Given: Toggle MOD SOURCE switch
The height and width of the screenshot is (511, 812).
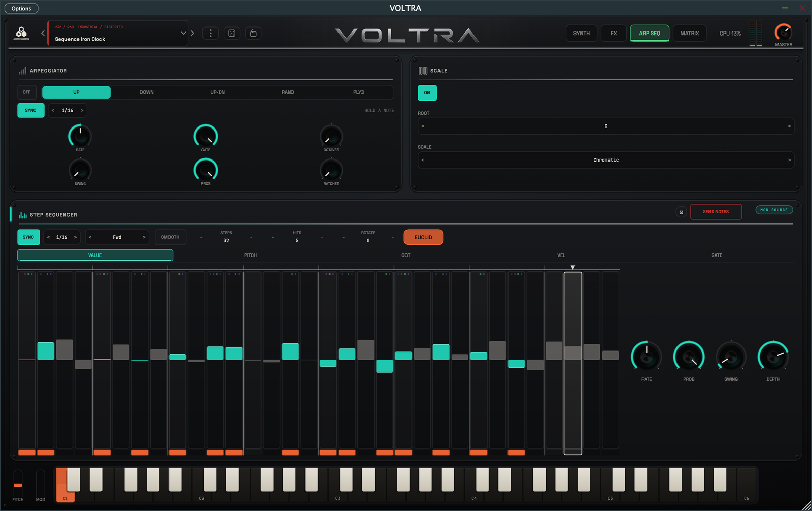Looking at the screenshot, I should pyautogui.click(x=774, y=210).
